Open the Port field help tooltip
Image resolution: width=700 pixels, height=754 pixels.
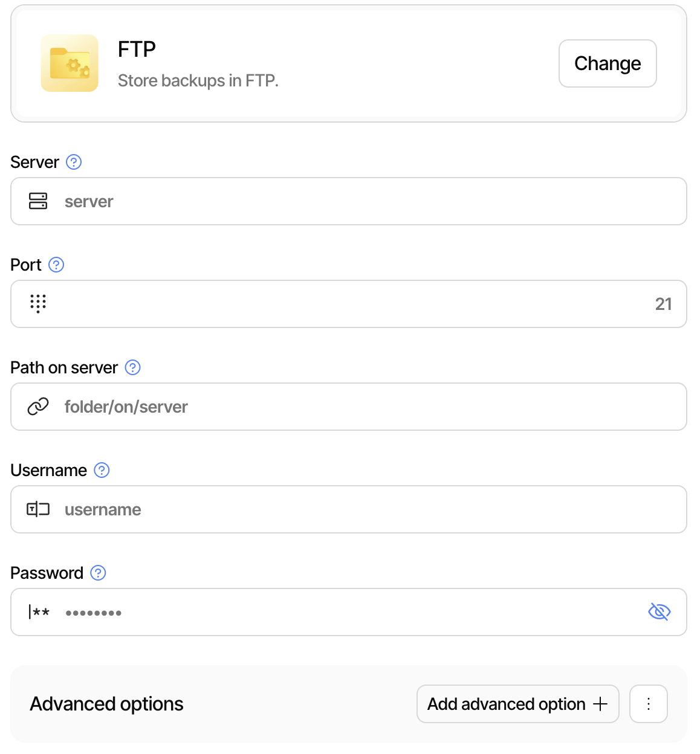tap(56, 265)
